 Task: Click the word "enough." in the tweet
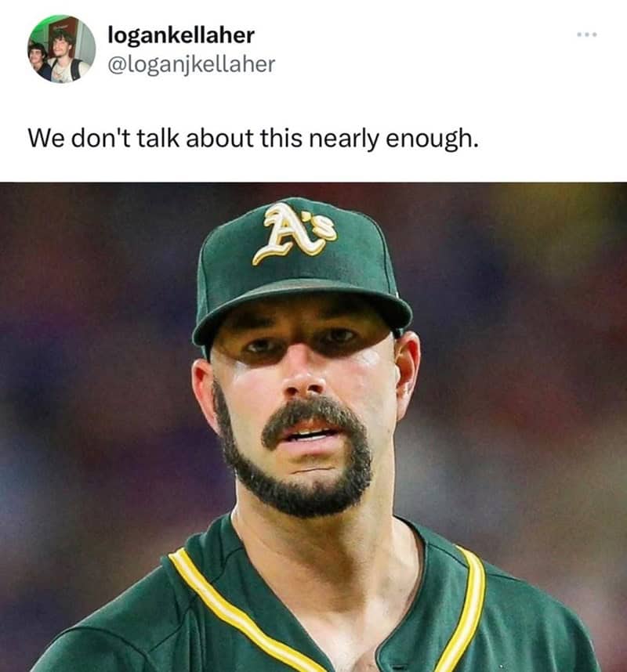pos(432,139)
